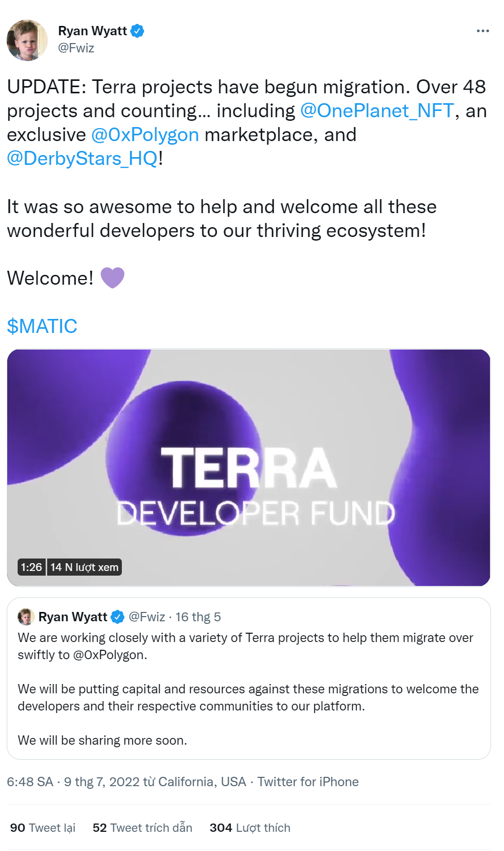Click the 14 N lượt xem view count
The height and width of the screenshot is (851, 504).
[x=85, y=567]
